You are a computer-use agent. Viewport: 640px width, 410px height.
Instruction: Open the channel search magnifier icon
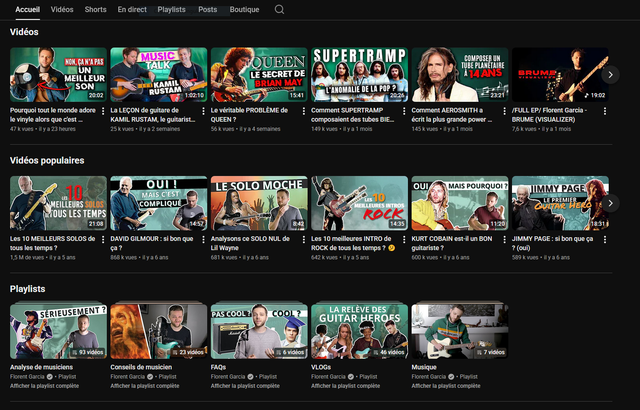point(279,9)
